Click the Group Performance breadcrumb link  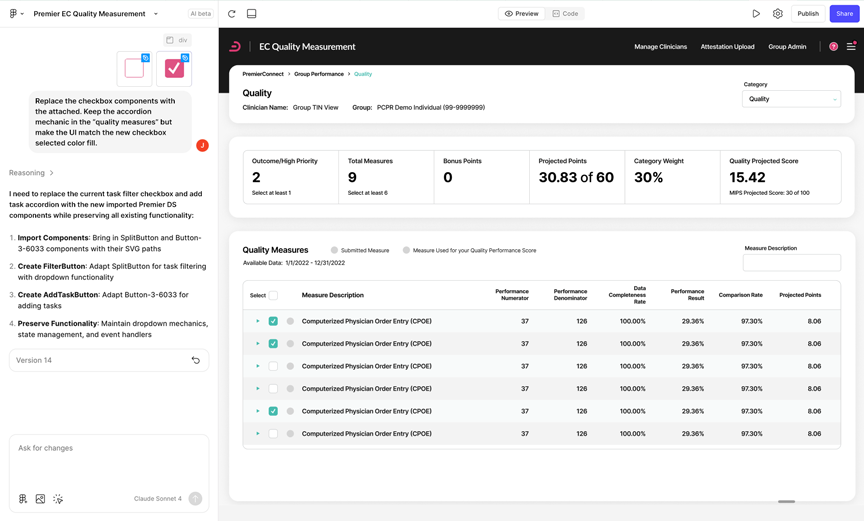[x=318, y=74]
